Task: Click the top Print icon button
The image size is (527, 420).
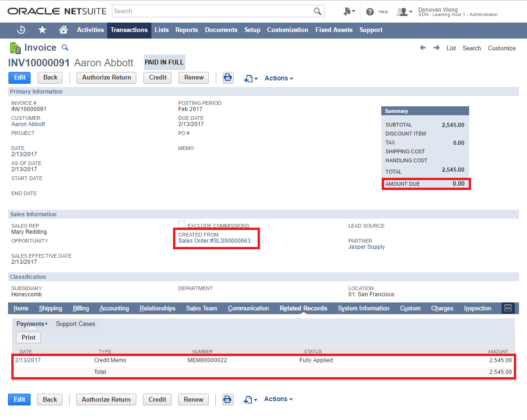Action: pyautogui.click(x=228, y=78)
